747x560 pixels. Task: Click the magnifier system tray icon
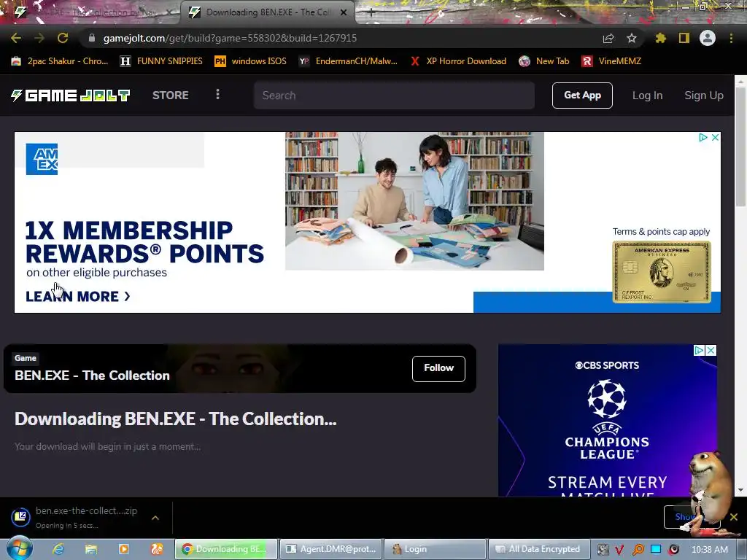638,550
